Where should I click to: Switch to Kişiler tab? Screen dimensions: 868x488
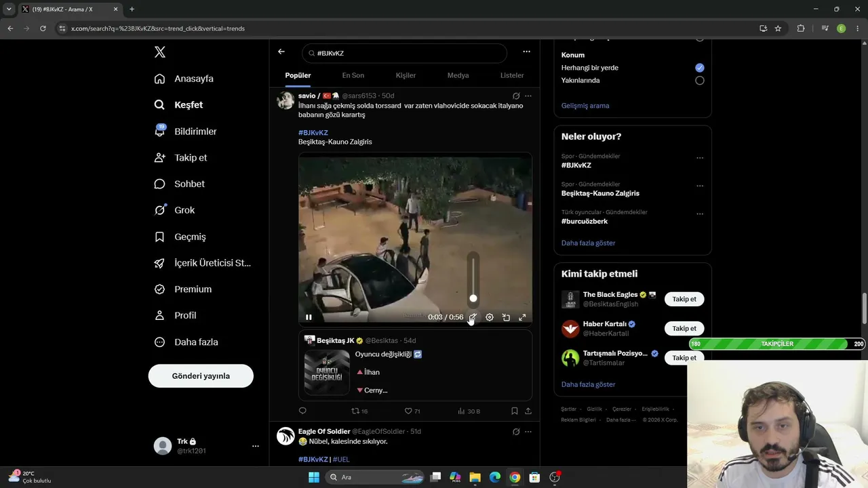click(406, 75)
